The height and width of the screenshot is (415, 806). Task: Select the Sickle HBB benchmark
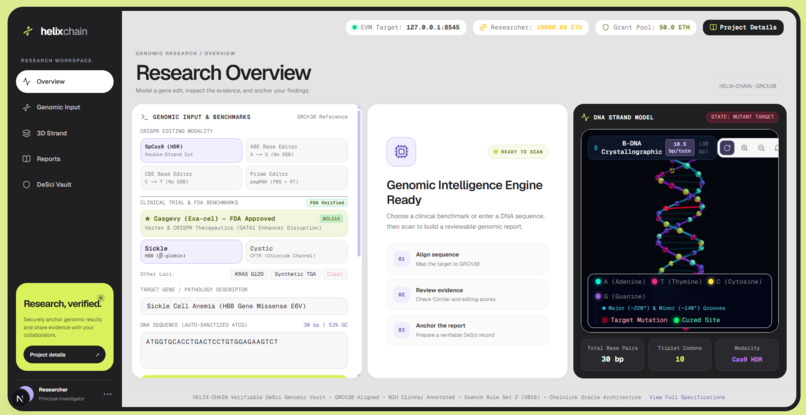(191, 251)
